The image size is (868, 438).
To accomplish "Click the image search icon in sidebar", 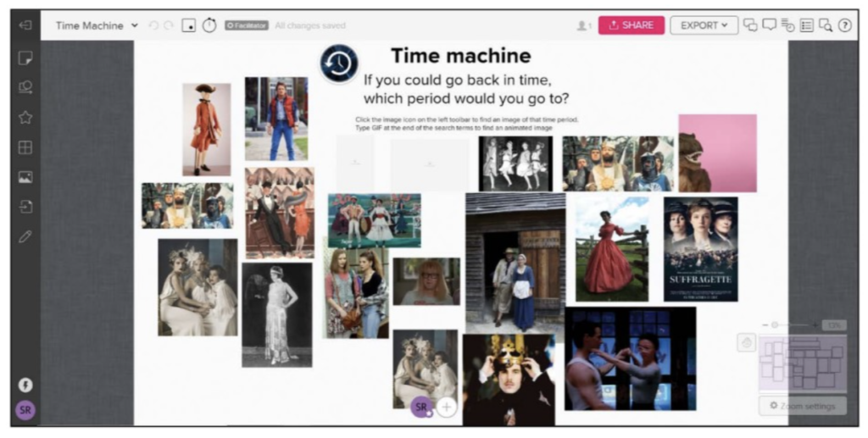I will (25, 177).
